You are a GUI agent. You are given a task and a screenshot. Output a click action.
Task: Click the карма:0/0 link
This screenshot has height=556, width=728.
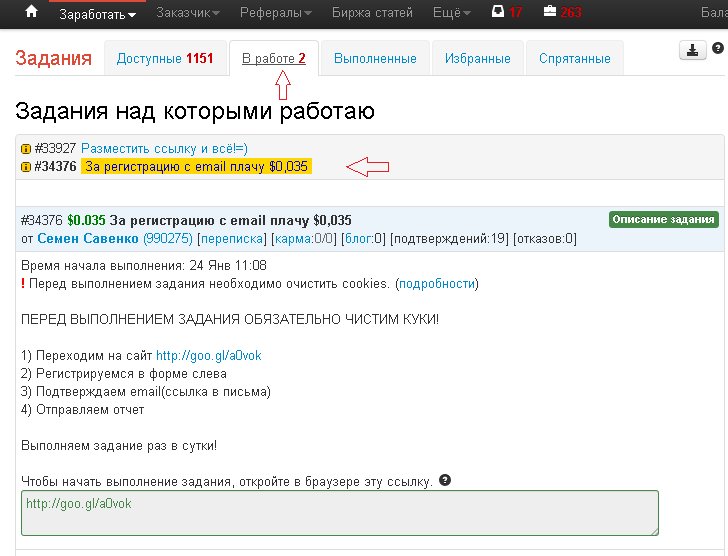[304, 239]
